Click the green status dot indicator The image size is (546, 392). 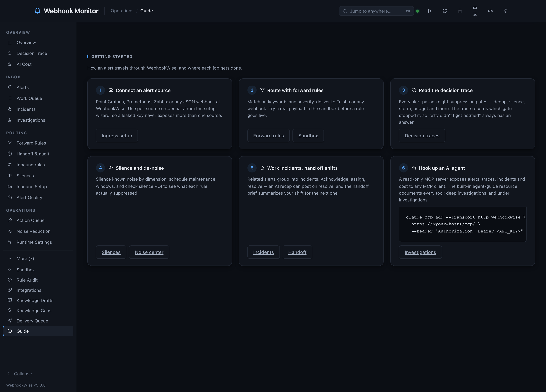418,11
